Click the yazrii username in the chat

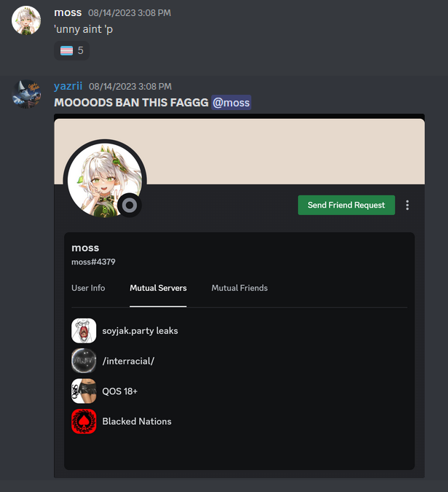tap(68, 86)
